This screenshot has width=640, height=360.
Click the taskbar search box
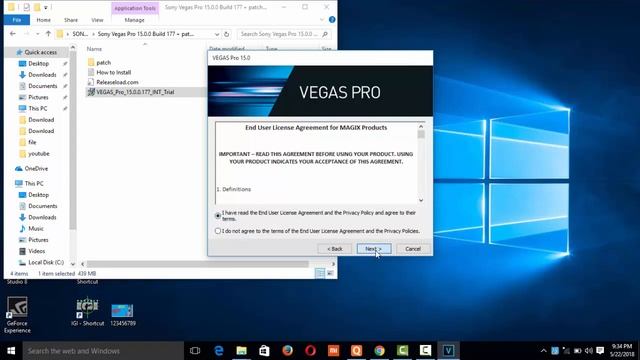click(x=103, y=351)
